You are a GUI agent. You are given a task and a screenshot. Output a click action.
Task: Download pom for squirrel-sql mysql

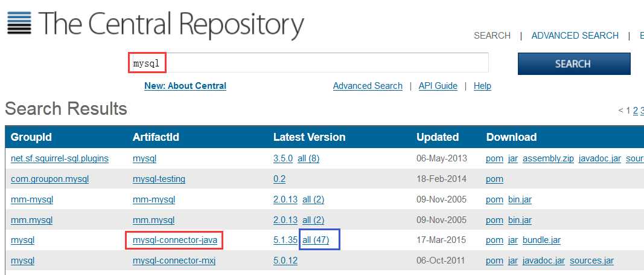pos(494,159)
